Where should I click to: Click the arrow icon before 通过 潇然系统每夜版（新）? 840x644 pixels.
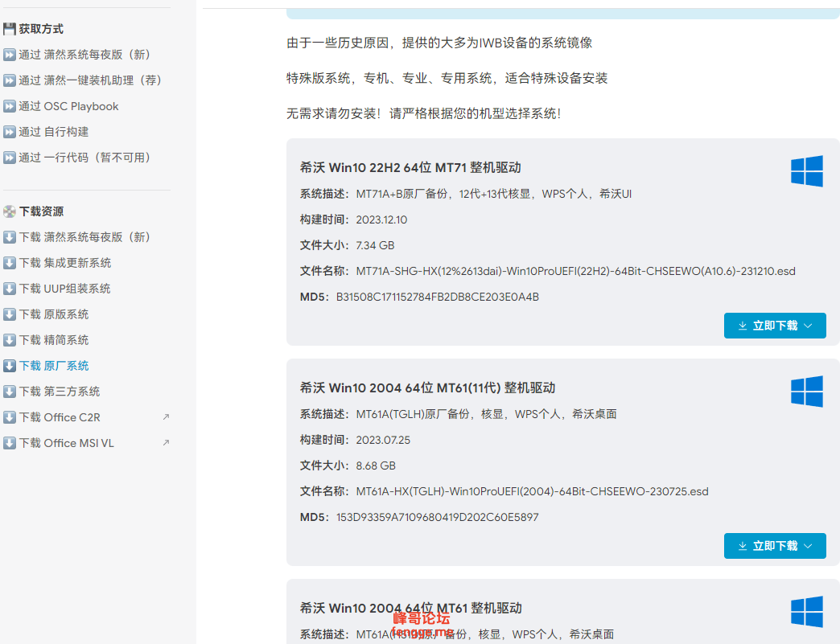(9, 55)
